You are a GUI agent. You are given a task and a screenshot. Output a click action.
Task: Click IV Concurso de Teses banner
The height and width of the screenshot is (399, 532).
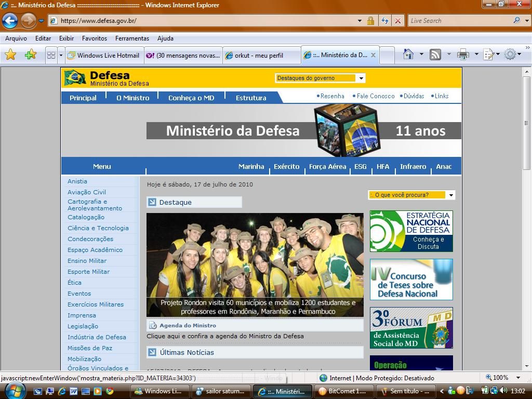click(411, 280)
